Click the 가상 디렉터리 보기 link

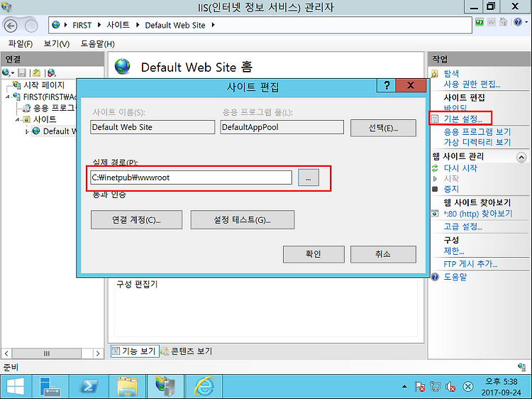(477, 142)
